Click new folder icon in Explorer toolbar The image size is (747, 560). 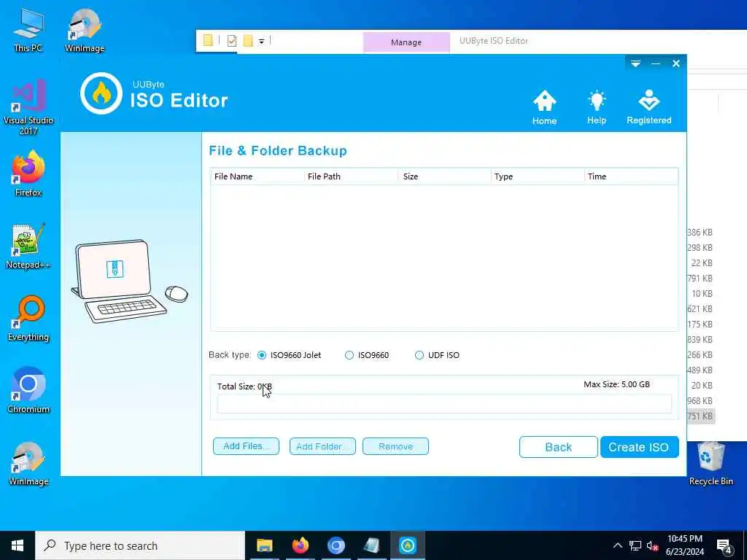point(248,41)
